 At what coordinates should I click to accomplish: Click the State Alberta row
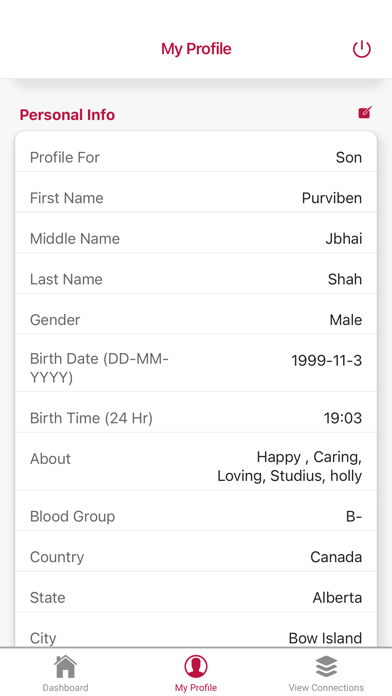[x=196, y=597]
